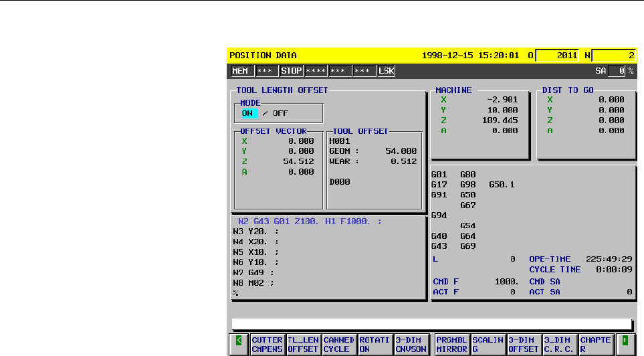Screen dimensions: 644x356
Task: Open the CUTTER CMPENS soft key
Action: (267, 345)
